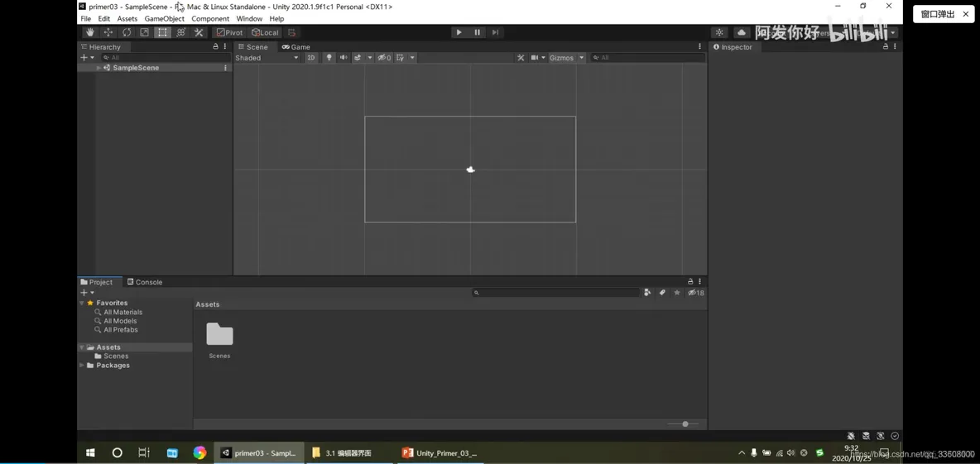
Task: Select All Materials under Favorites
Action: pos(123,313)
